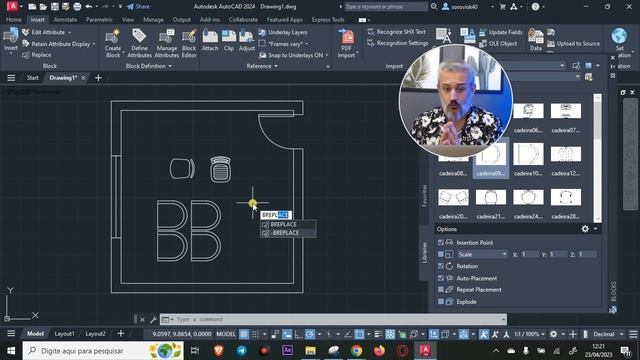Open the Create Block tool
The image size is (640, 360).
point(113,43)
